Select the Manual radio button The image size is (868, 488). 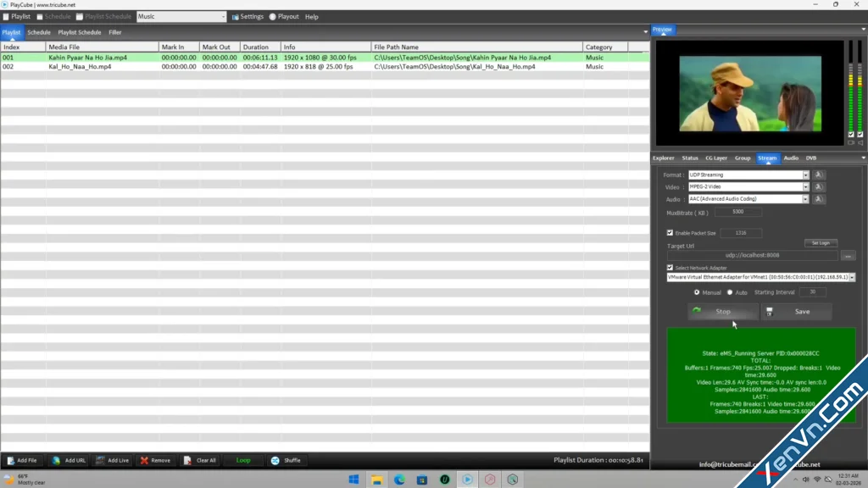[x=697, y=292]
